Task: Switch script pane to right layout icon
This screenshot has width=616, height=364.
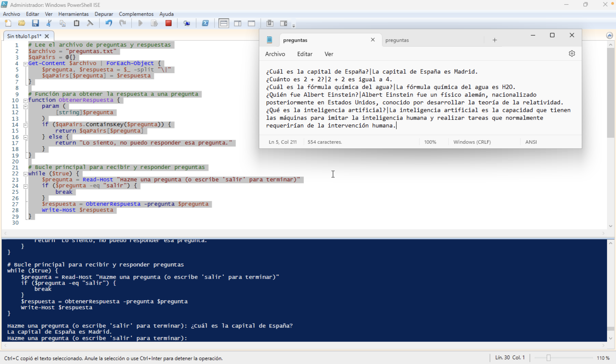Action: tap(238, 23)
